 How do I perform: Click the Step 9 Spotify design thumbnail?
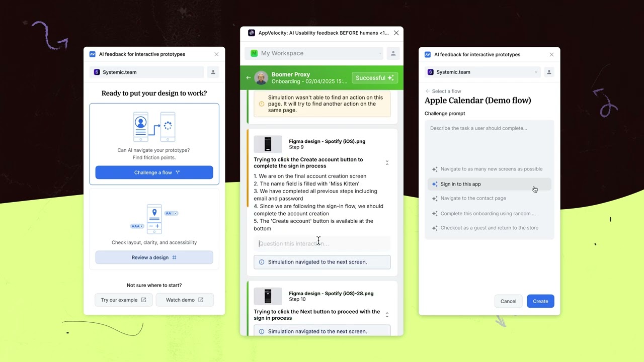click(x=268, y=144)
